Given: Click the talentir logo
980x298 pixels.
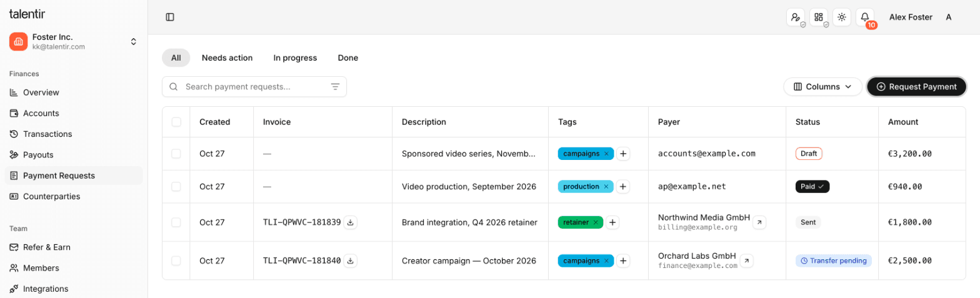Looking at the screenshot, I should tap(27, 14).
